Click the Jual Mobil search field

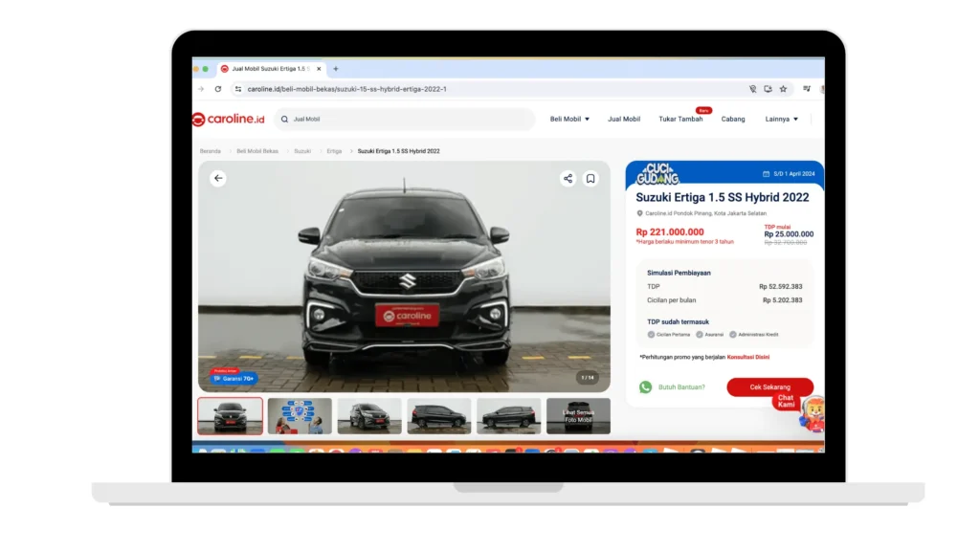click(x=405, y=119)
